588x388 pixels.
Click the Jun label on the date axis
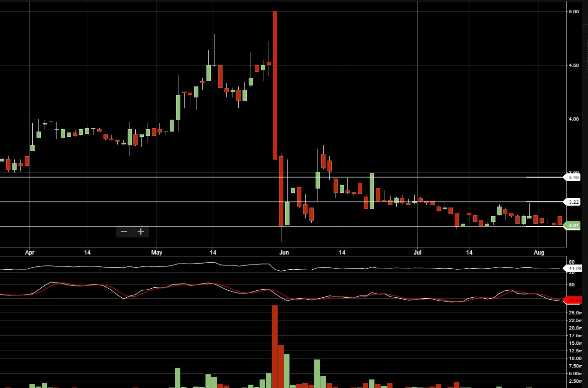click(284, 253)
